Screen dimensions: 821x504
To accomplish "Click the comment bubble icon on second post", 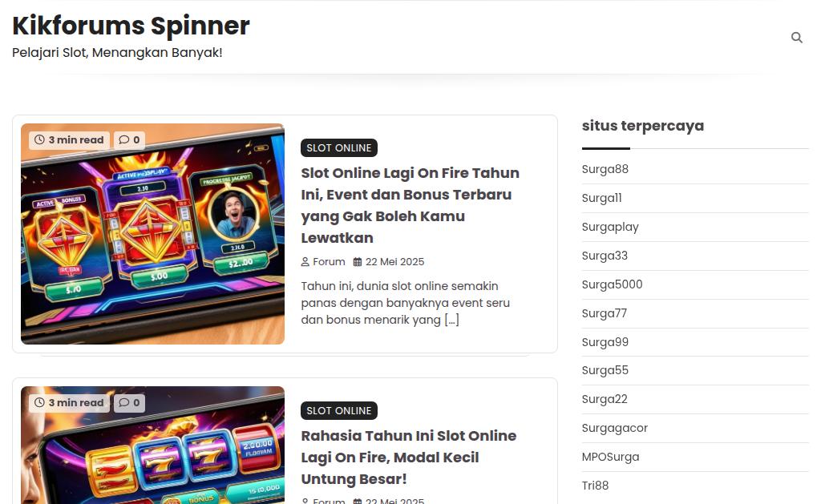I will 124,402.
